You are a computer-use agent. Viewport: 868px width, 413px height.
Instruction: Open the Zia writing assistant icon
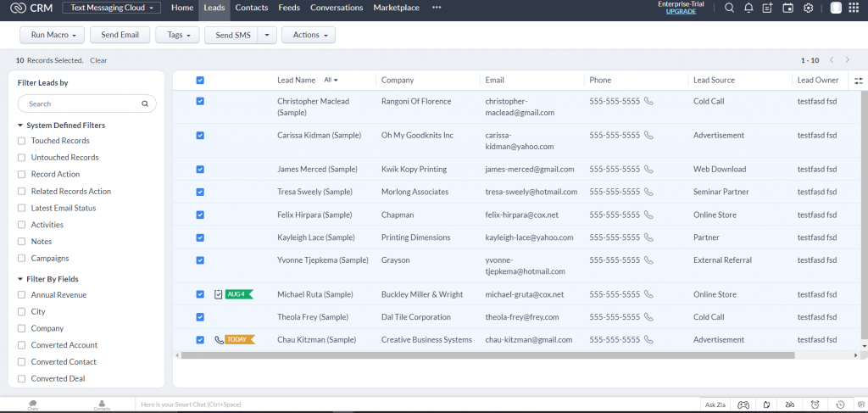(x=791, y=405)
